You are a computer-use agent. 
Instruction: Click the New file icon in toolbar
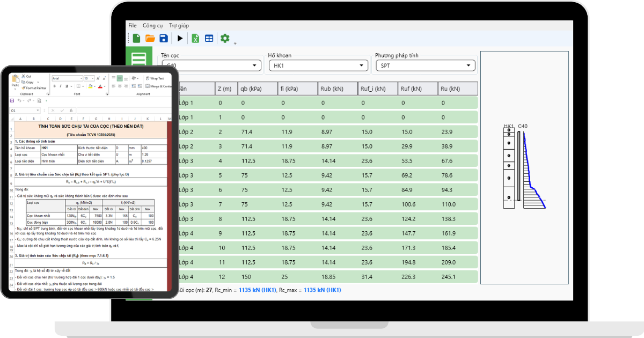pyautogui.click(x=136, y=38)
